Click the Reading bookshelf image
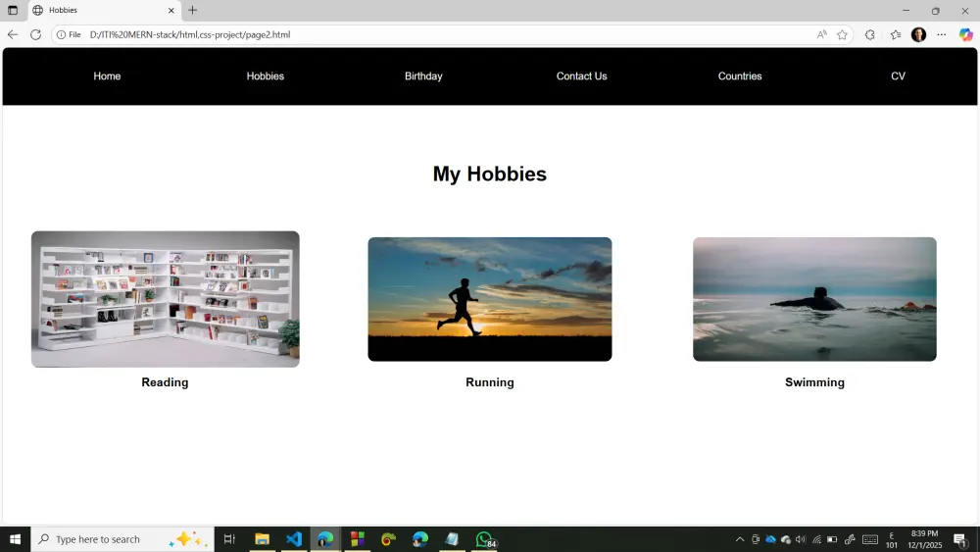 coord(165,299)
